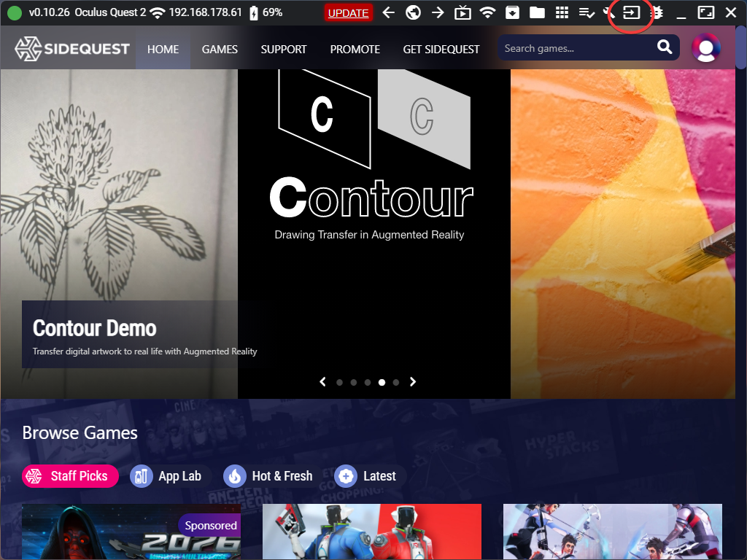Click the Oculus Quest 2 device label

coord(110,12)
